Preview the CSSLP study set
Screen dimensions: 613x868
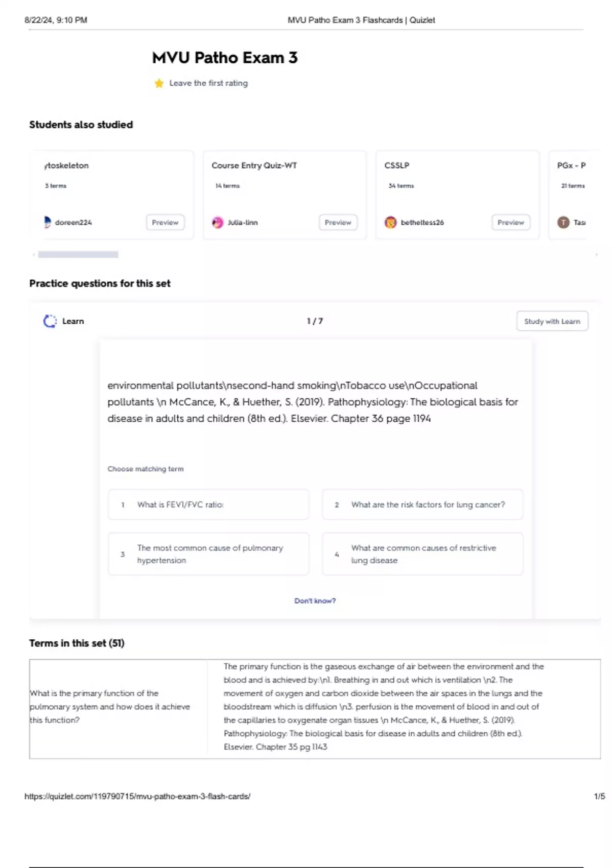tap(510, 223)
